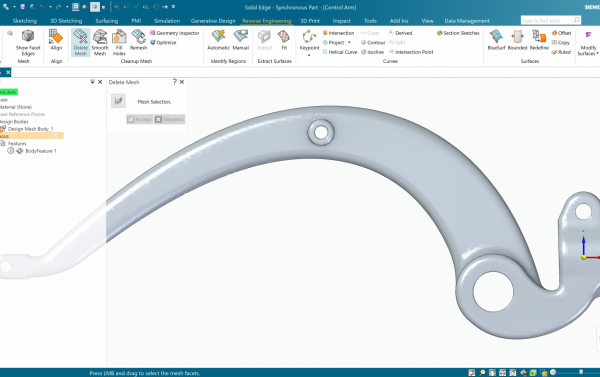
Task: Click the Fit surfaces tool
Action: [x=284, y=40]
